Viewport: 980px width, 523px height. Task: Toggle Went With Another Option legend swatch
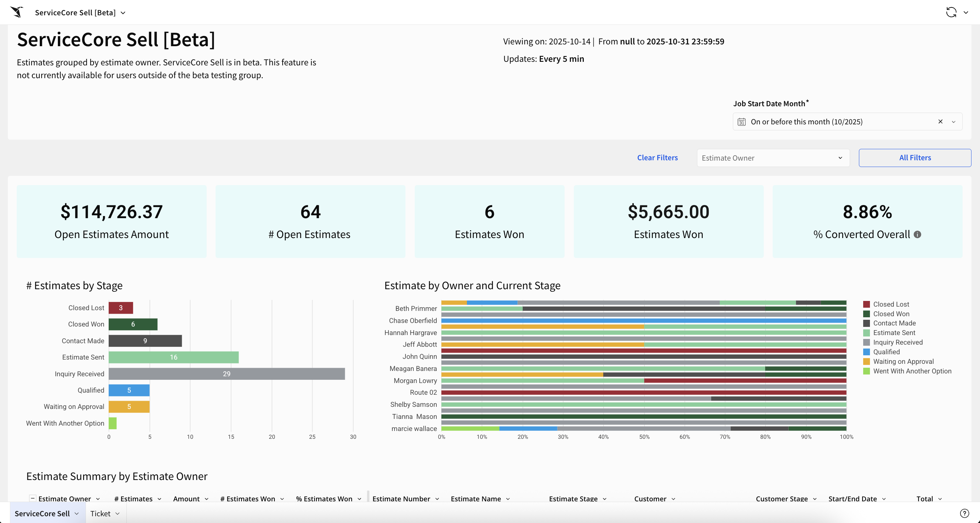(x=867, y=371)
